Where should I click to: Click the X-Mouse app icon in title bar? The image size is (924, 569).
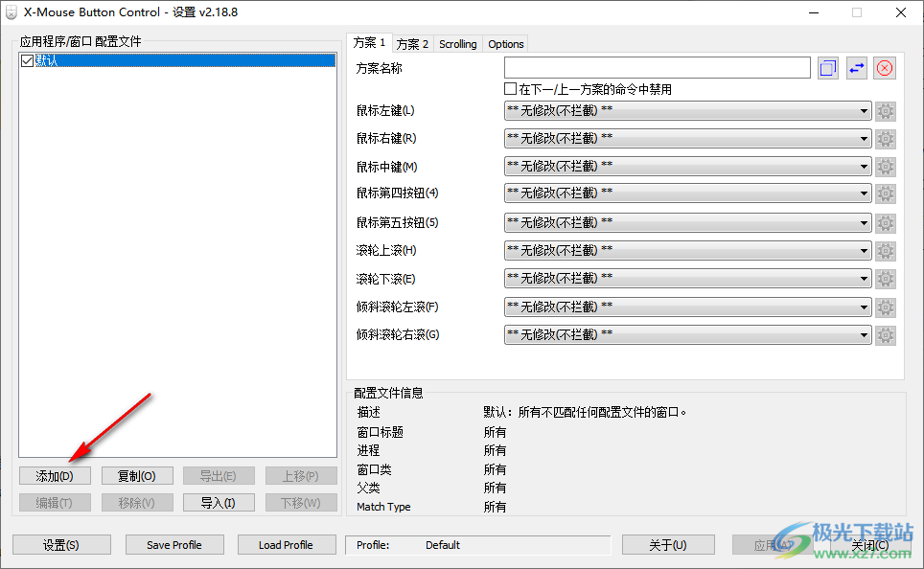(12, 12)
